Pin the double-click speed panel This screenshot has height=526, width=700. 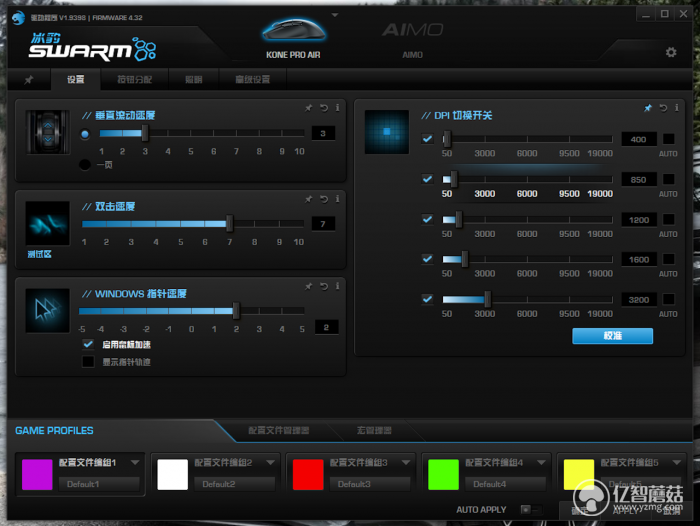(308, 199)
